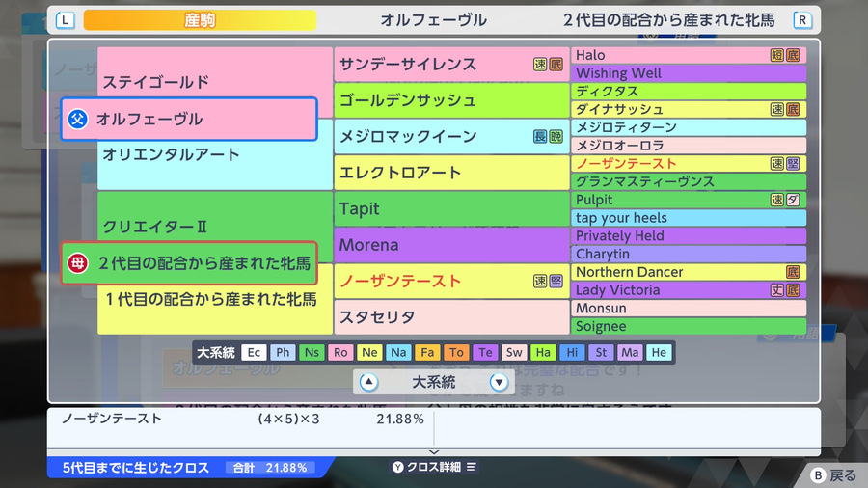Click the 堅 icon on fourth-generation ノーザンテースト
868x488 pixels.
(793, 163)
